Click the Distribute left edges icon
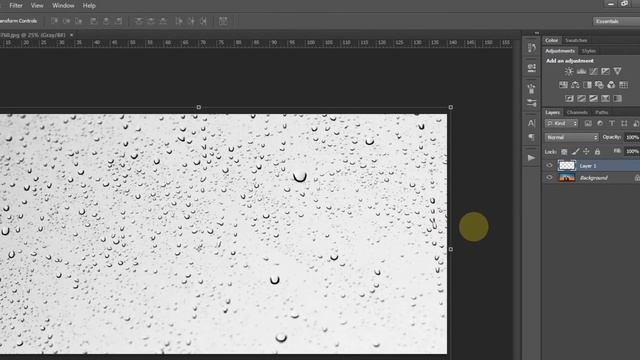The image size is (640, 360). [179, 21]
